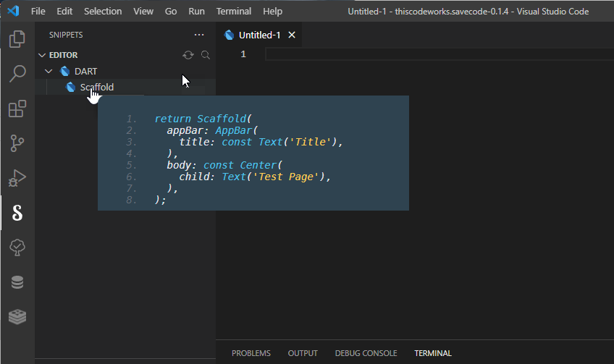Click the 'Title' text line in preview
The height and width of the screenshot is (364, 614).
tap(261, 142)
